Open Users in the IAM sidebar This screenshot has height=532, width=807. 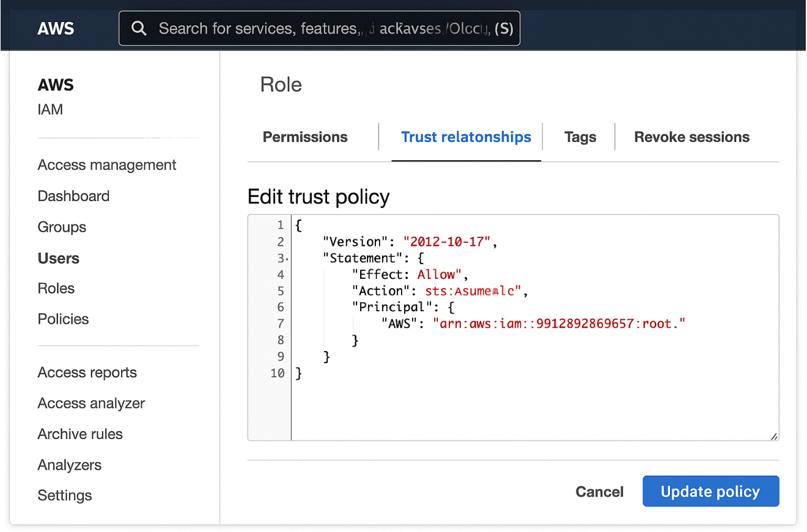[x=59, y=258]
